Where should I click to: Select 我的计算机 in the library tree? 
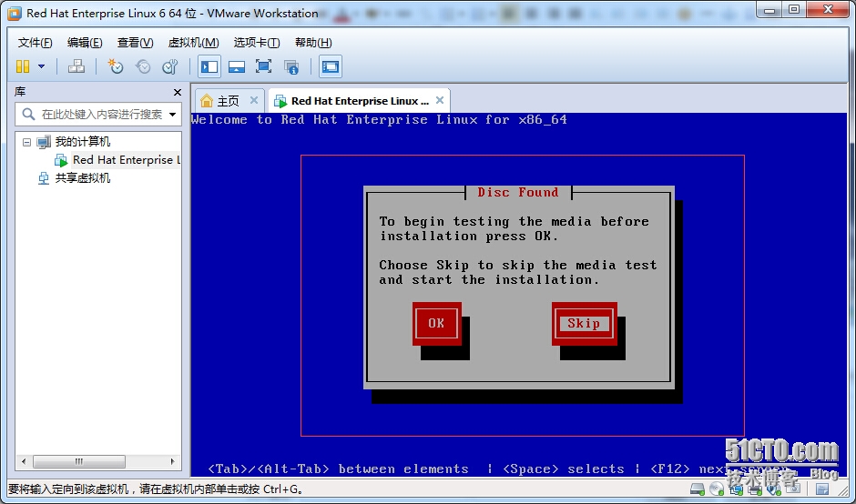click(x=83, y=142)
